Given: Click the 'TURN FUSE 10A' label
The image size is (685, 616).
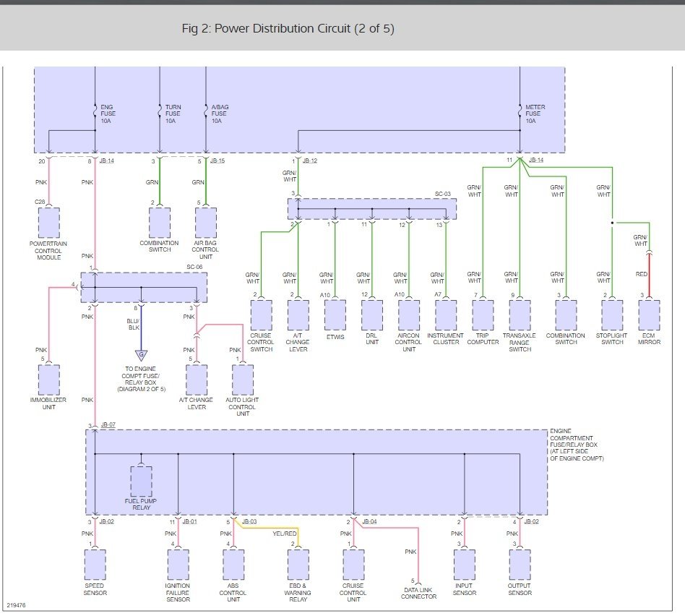Looking at the screenshot, I should click(173, 114).
